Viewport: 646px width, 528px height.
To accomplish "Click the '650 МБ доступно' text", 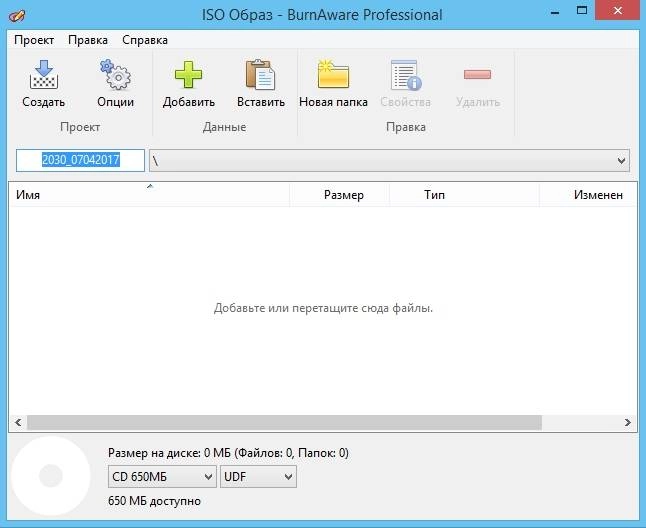I will click(154, 501).
